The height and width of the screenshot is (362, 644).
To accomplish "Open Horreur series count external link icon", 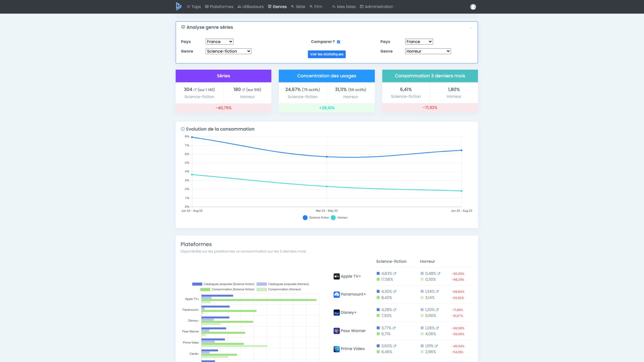I will pos(243,90).
